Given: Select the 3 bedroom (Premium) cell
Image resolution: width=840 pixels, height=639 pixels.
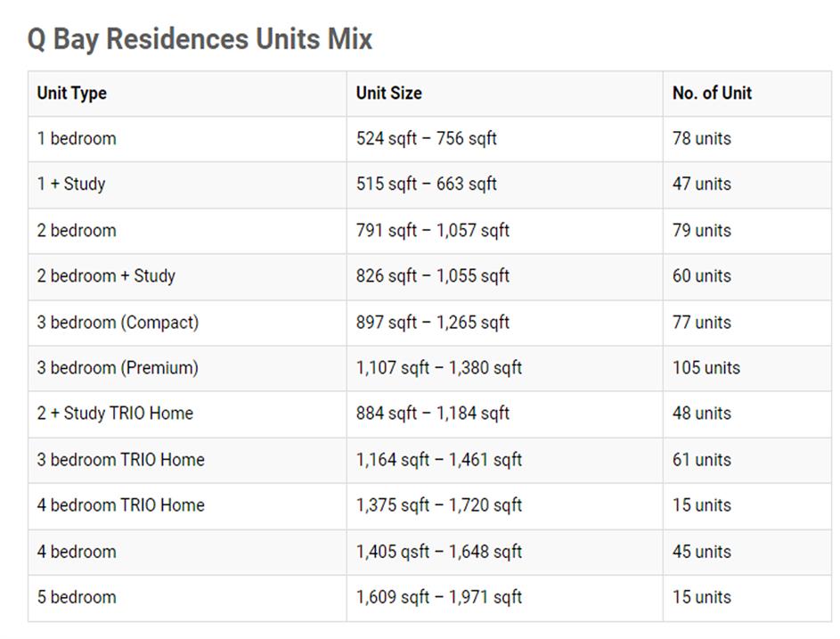Looking at the screenshot, I should tap(118, 367).
